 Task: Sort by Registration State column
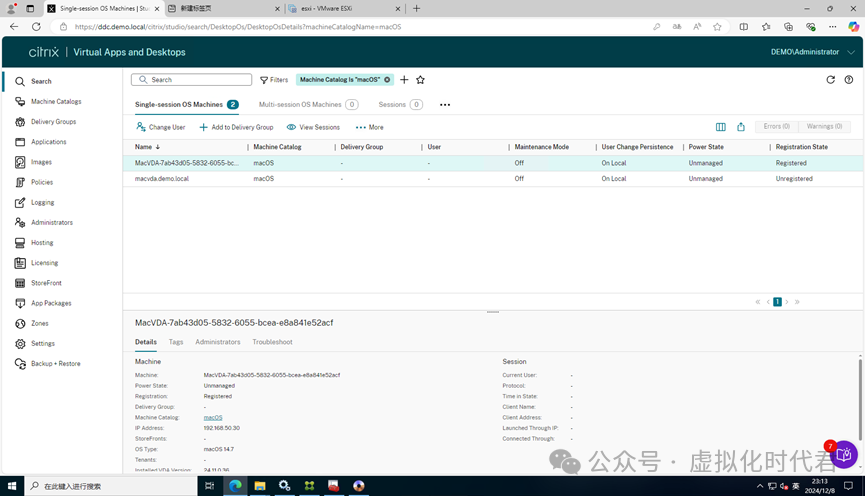pos(801,147)
